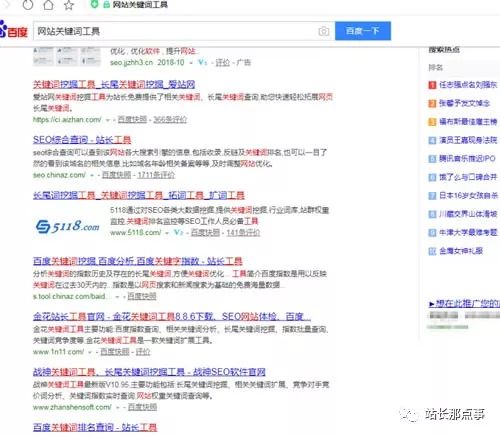
Task: Open the 1711条评价 reviews link
Action: click(x=156, y=175)
